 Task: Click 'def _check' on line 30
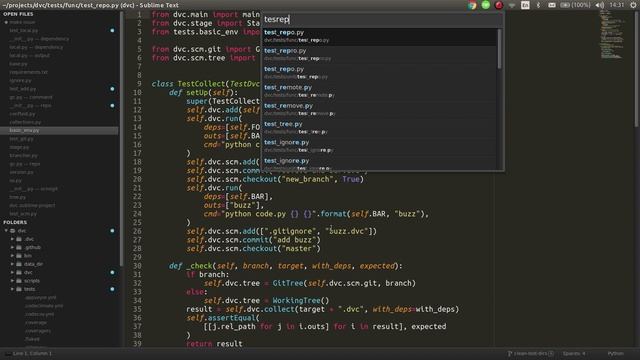191,266
